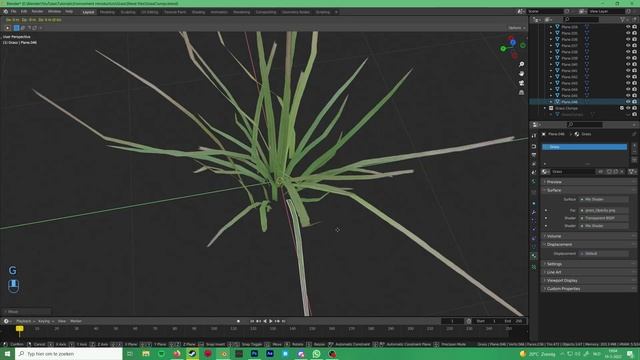Open the Output properties tab
640x360 pixels.
click(x=533, y=155)
